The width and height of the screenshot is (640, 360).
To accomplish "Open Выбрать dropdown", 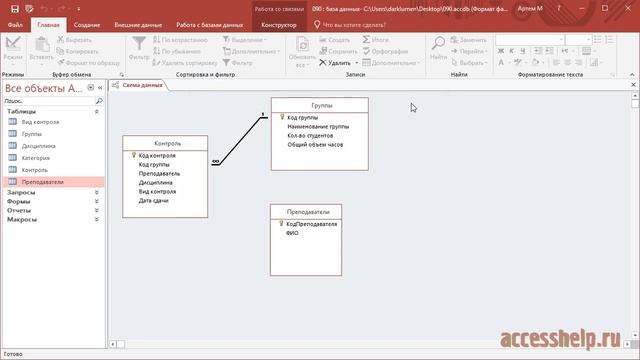I will (x=469, y=63).
